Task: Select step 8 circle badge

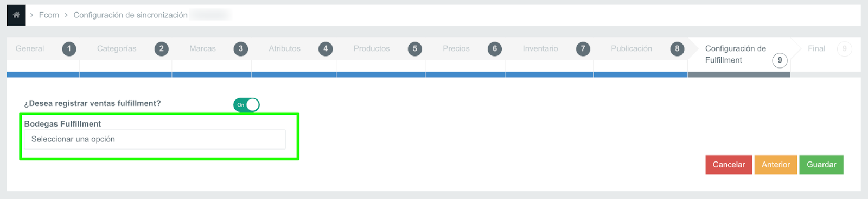Action: coord(677,49)
